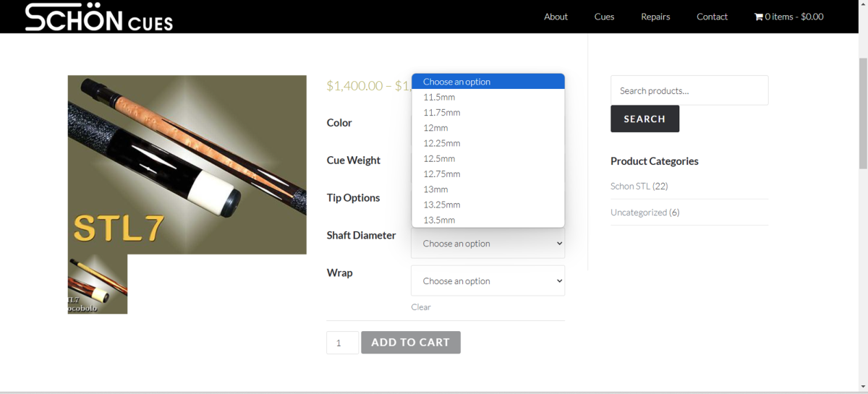Click the Schön Cues logo
The image size is (868, 394).
coord(99,17)
